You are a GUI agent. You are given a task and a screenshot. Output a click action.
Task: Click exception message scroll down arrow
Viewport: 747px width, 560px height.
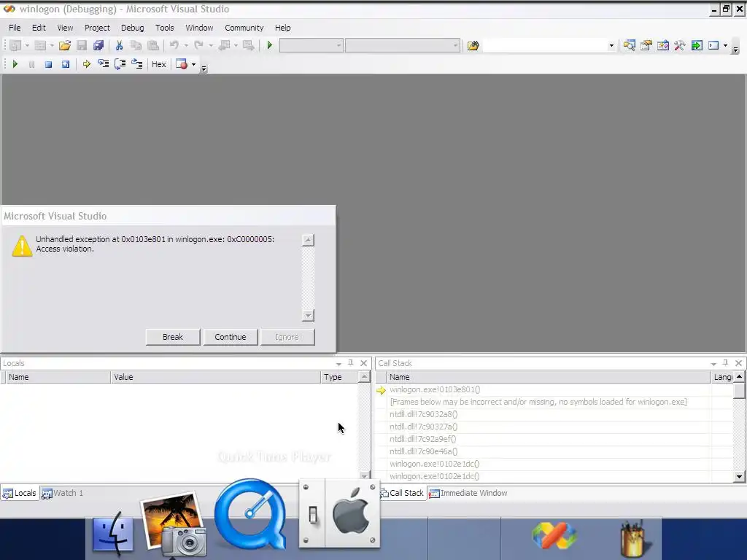tap(309, 315)
